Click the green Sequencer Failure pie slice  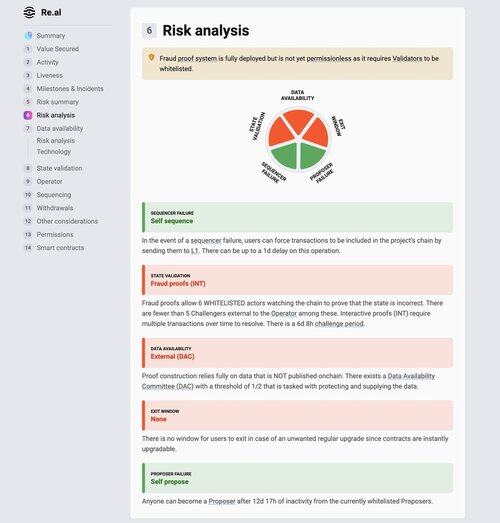point(285,156)
